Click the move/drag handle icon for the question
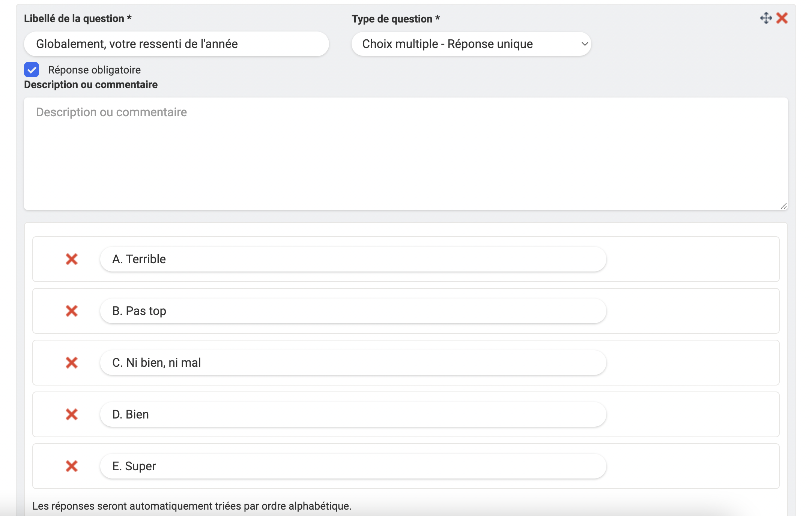 pyautogui.click(x=766, y=18)
